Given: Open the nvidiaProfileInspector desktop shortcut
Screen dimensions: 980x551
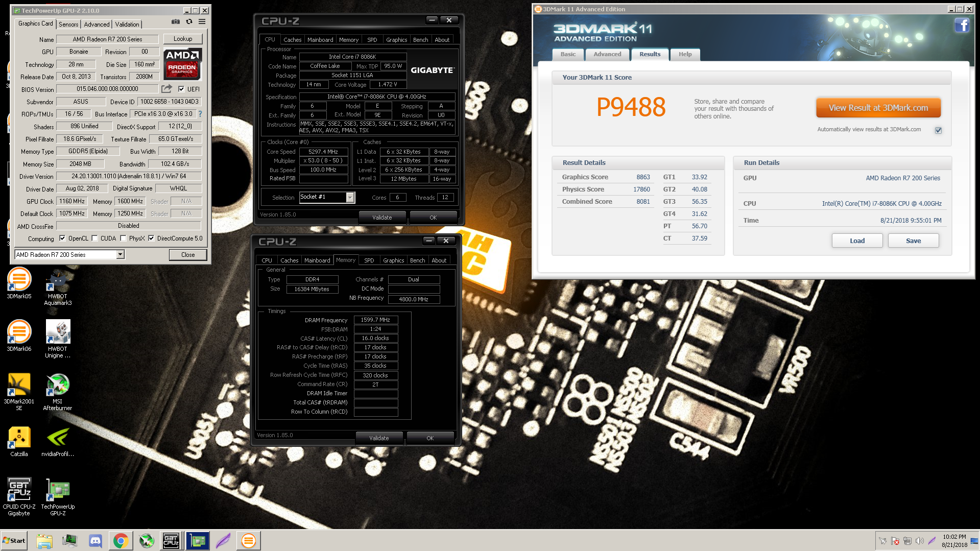Looking at the screenshot, I should coord(58,441).
